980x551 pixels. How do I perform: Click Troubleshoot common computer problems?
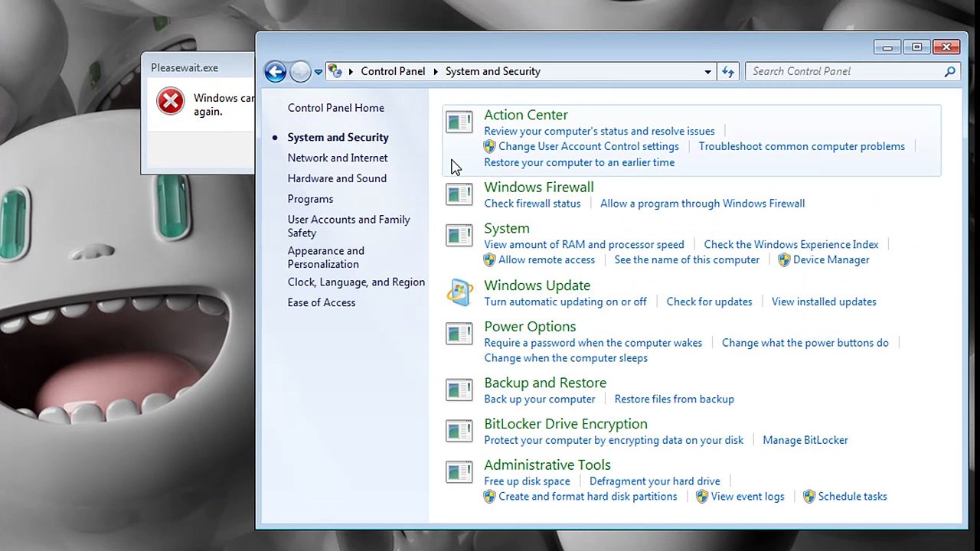tap(802, 146)
